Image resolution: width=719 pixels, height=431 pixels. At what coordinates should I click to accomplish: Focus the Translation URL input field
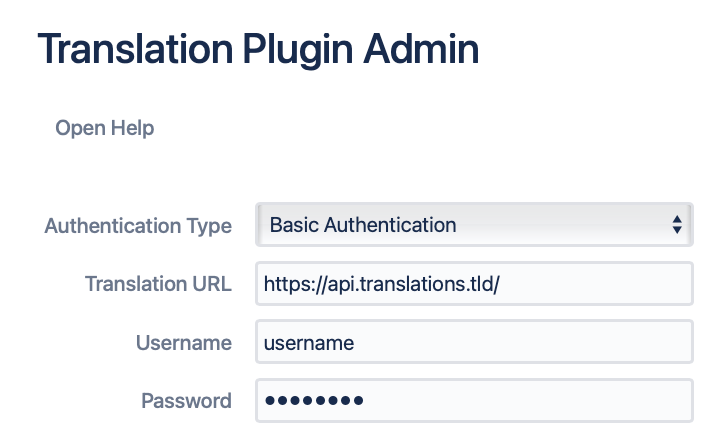[473, 284]
